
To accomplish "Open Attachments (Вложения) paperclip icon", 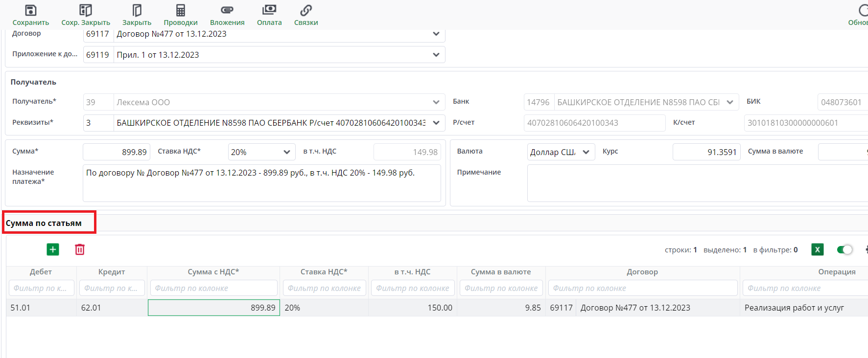I will (227, 11).
